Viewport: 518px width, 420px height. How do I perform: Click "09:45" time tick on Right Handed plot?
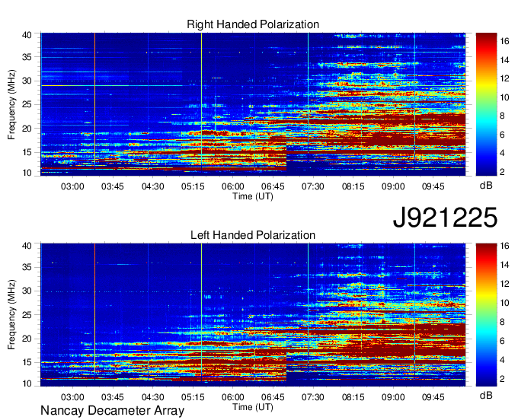pos(433,186)
